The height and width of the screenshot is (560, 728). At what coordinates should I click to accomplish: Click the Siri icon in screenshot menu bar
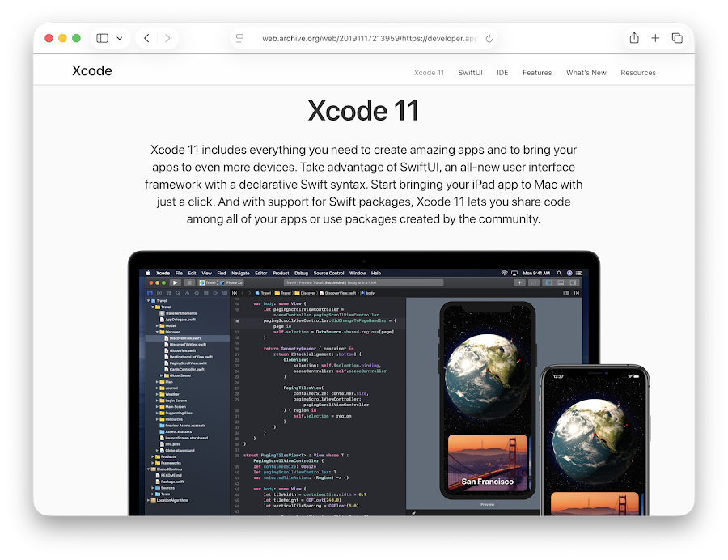[x=569, y=273]
